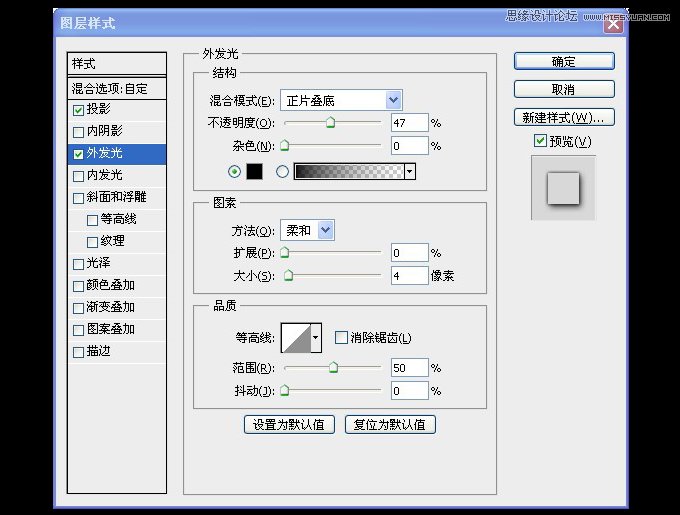The height and width of the screenshot is (515, 680).
Task: Click the 大小 value field showing 4
Action: point(409,276)
